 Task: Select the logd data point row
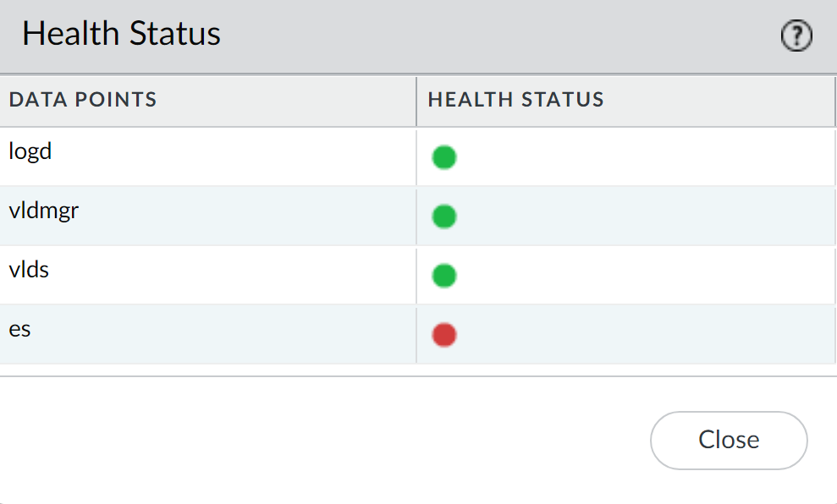click(30, 152)
